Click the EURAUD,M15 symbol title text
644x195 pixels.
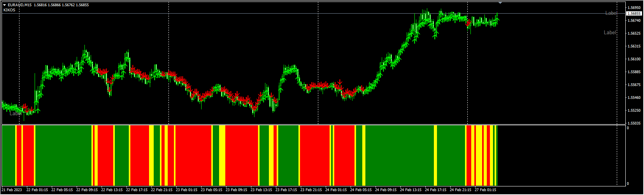(x=19, y=5)
